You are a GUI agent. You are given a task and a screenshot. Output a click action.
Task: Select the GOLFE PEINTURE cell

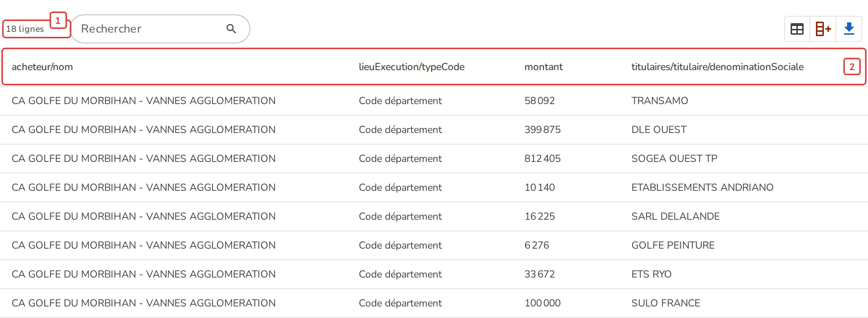pyautogui.click(x=673, y=245)
